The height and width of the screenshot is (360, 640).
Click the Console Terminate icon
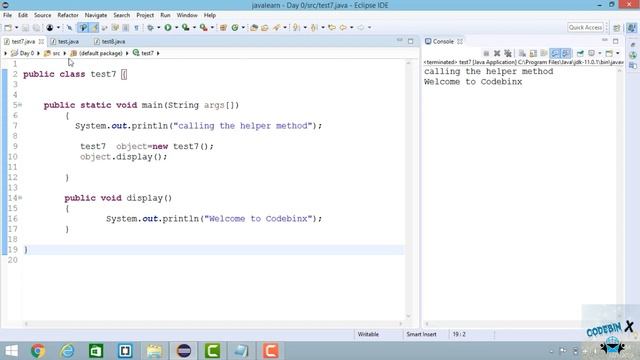click(486, 53)
